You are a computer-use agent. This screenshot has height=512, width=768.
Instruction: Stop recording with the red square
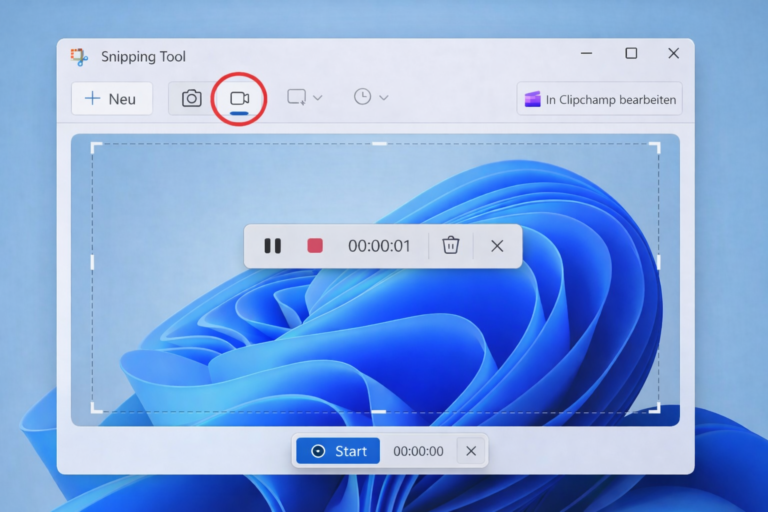coord(315,246)
